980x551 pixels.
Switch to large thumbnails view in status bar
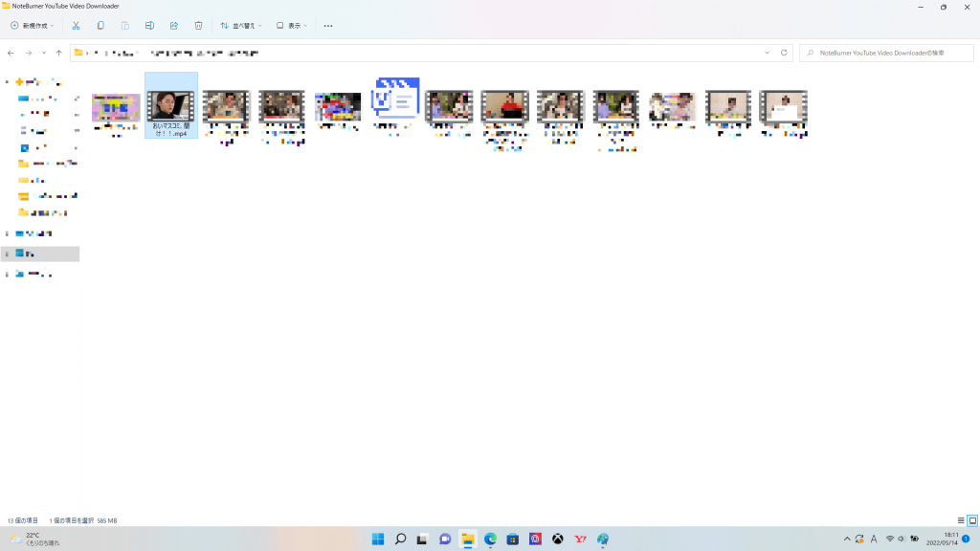tap(972, 520)
